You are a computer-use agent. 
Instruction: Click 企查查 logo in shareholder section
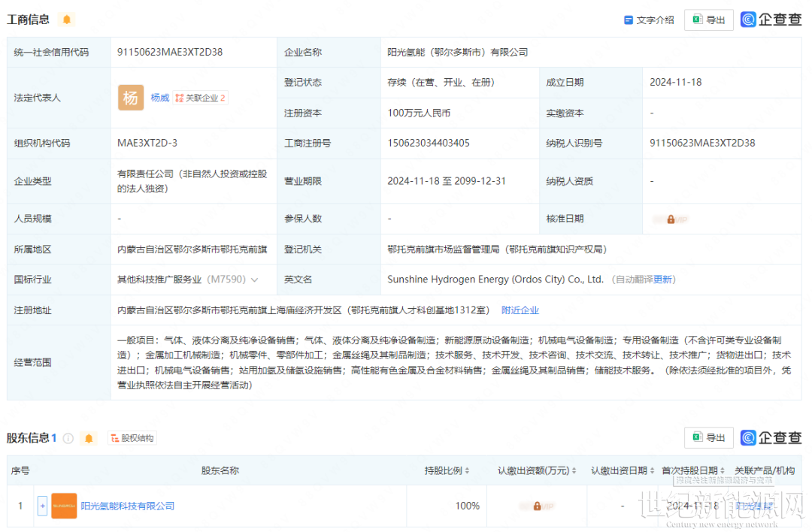point(771,438)
